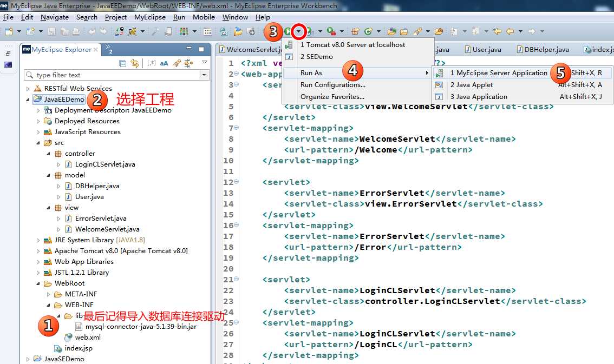Choose Run Configurations... menu entry
The height and width of the screenshot is (364, 614).
[358, 85]
